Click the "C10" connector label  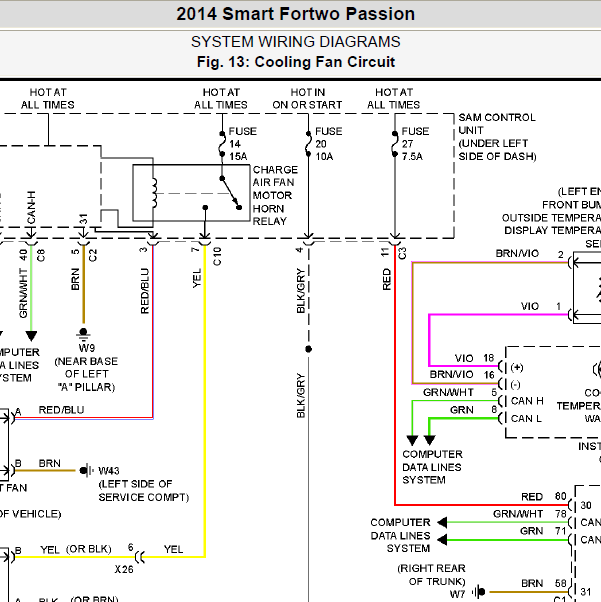[x=217, y=256]
